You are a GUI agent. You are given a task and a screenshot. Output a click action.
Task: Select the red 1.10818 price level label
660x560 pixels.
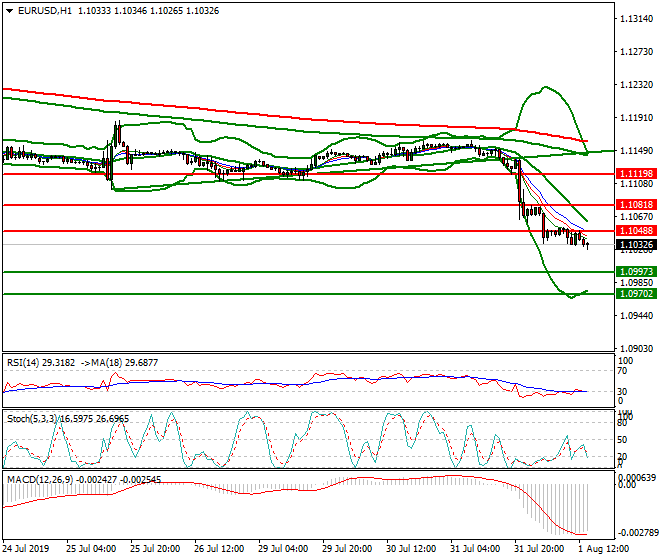pyautogui.click(x=636, y=205)
